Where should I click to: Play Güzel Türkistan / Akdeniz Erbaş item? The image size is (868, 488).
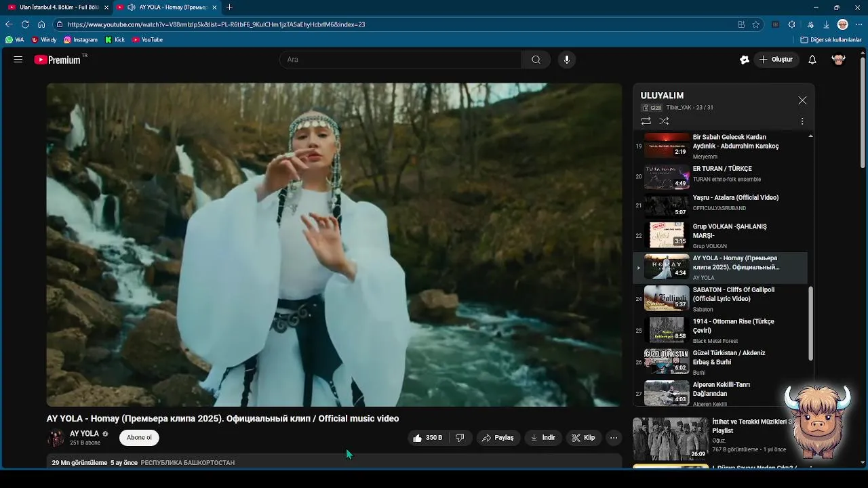point(720,362)
